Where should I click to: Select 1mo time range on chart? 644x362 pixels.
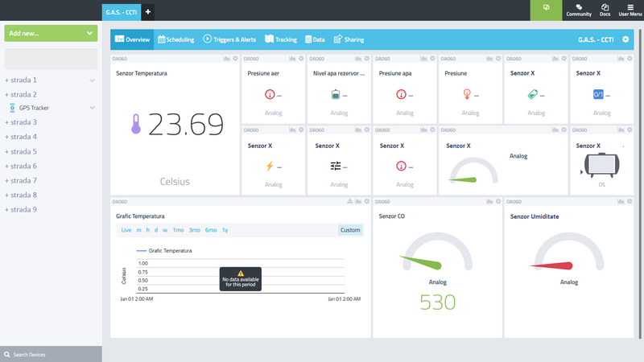click(x=178, y=230)
